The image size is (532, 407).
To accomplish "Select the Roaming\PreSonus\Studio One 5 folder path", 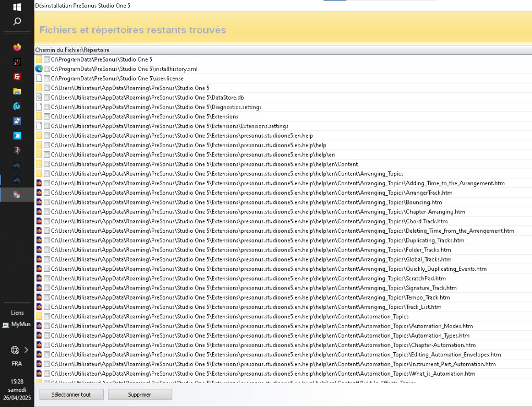I will coord(130,88).
